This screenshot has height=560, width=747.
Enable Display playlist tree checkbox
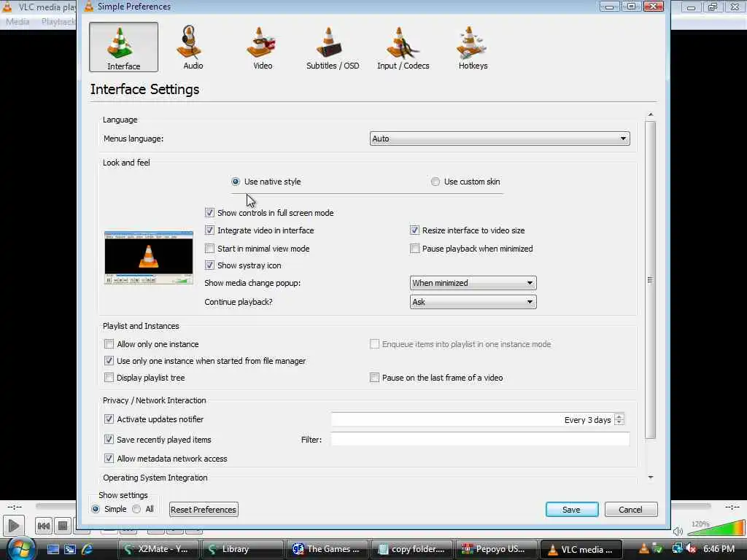109,377
